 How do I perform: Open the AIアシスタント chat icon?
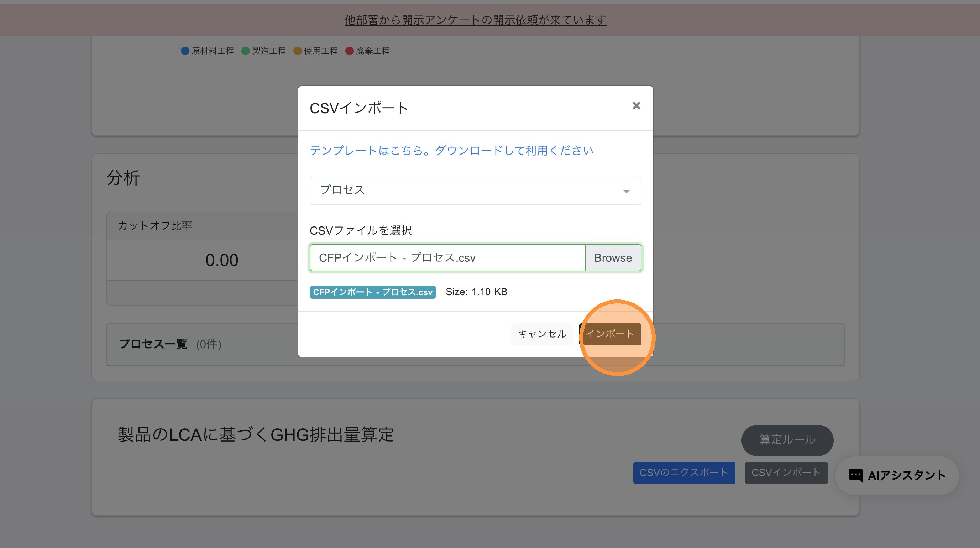coord(855,475)
